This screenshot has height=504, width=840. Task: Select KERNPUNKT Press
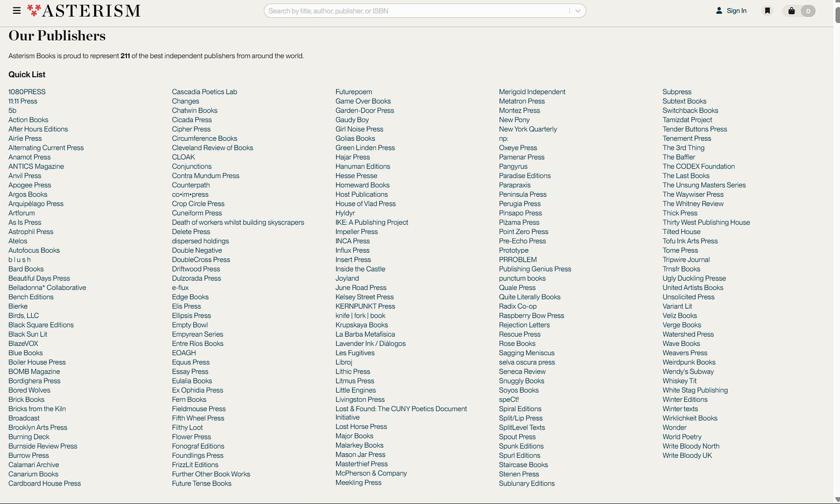pos(365,306)
